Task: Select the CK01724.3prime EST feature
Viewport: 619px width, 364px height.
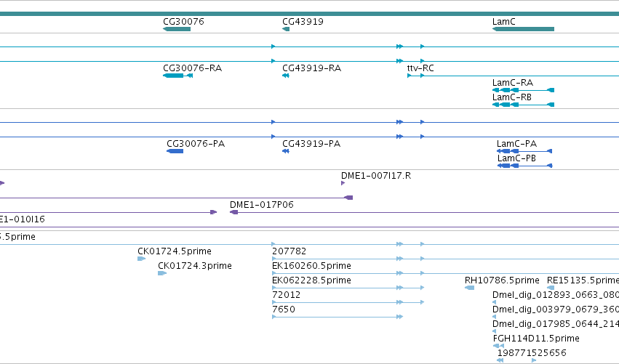Action: click(x=162, y=273)
